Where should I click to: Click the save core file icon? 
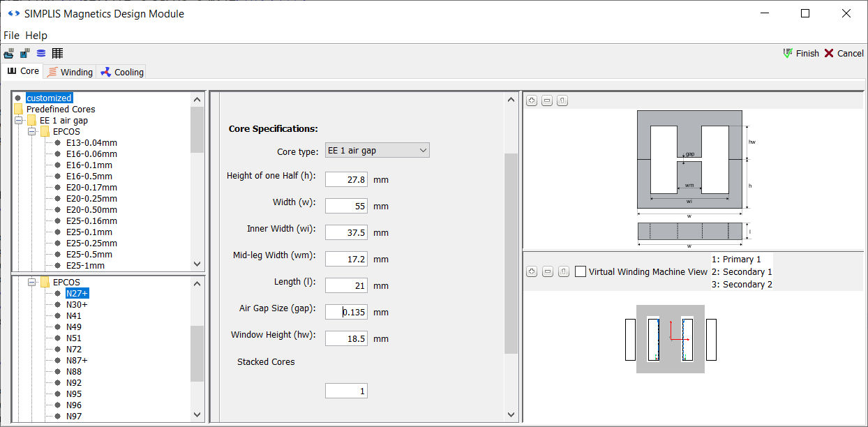click(x=24, y=54)
